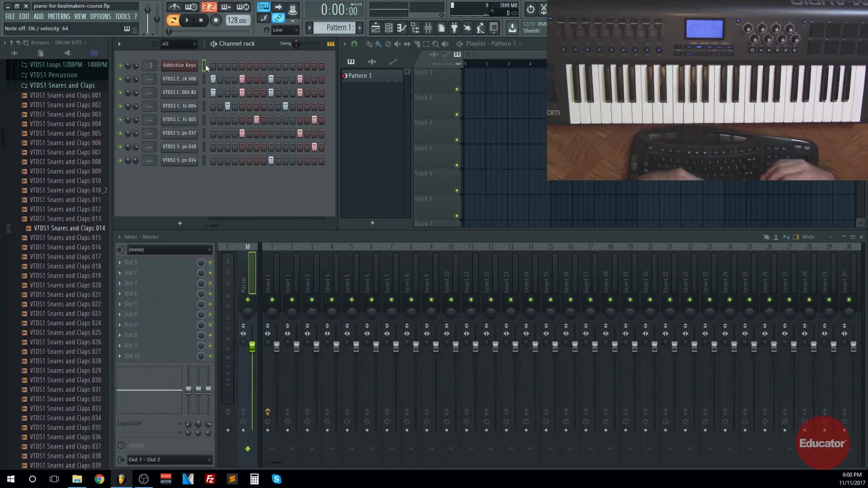Mute the Master mixer track
Screen dimensions: 868x488
[x=247, y=300]
